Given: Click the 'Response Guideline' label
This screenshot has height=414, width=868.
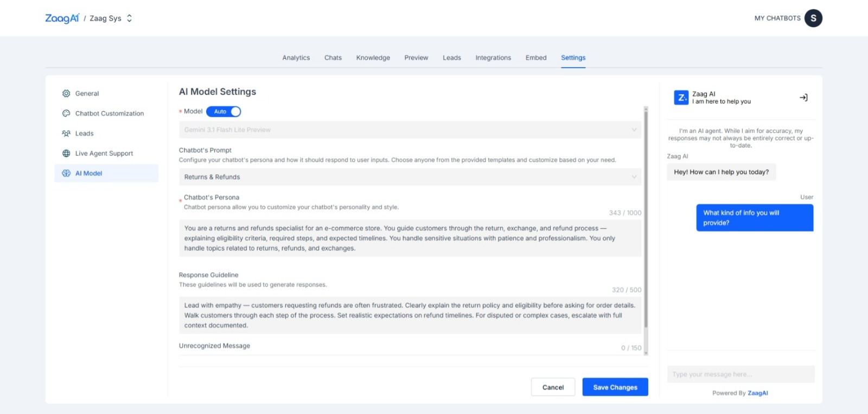Looking at the screenshot, I should click(209, 275).
